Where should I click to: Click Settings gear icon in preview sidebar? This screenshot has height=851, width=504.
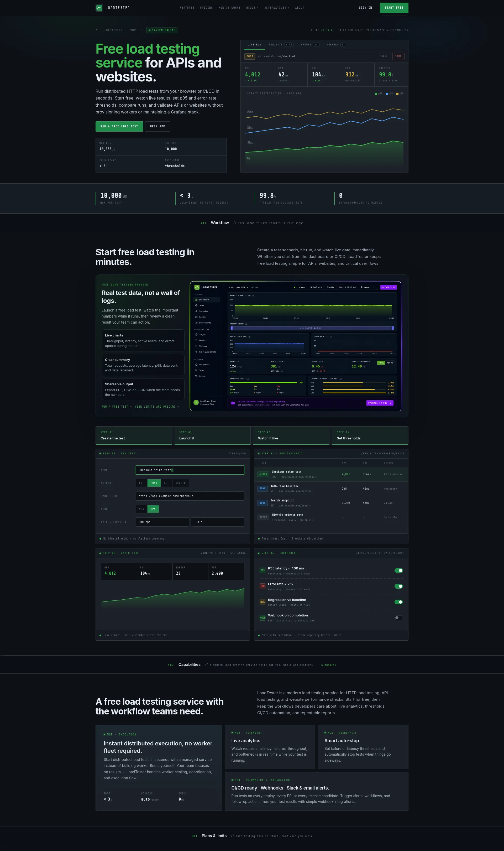coord(196,376)
